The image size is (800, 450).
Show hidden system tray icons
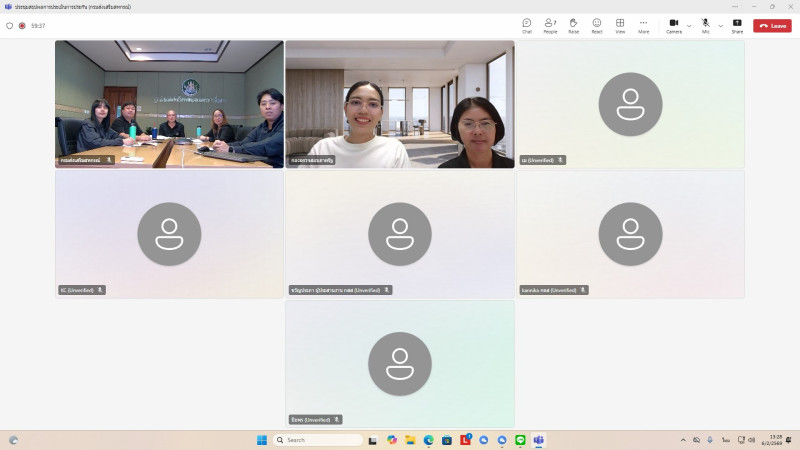click(683, 440)
